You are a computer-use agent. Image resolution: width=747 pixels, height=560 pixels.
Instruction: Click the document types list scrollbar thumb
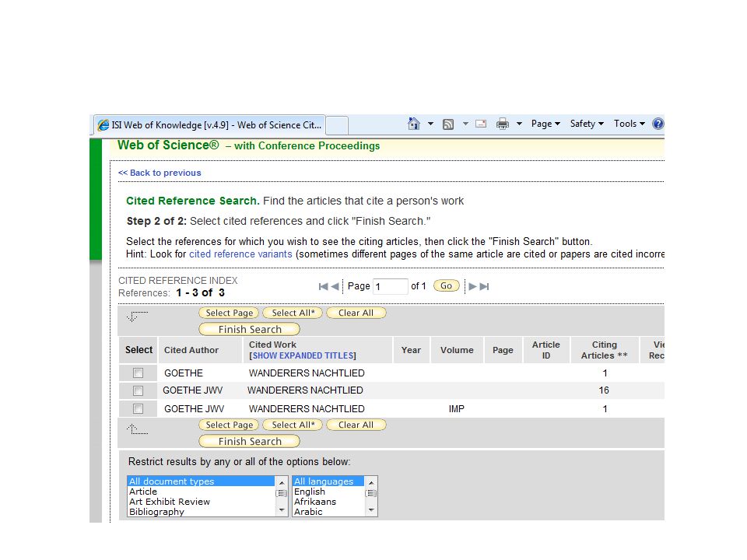(282, 493)
